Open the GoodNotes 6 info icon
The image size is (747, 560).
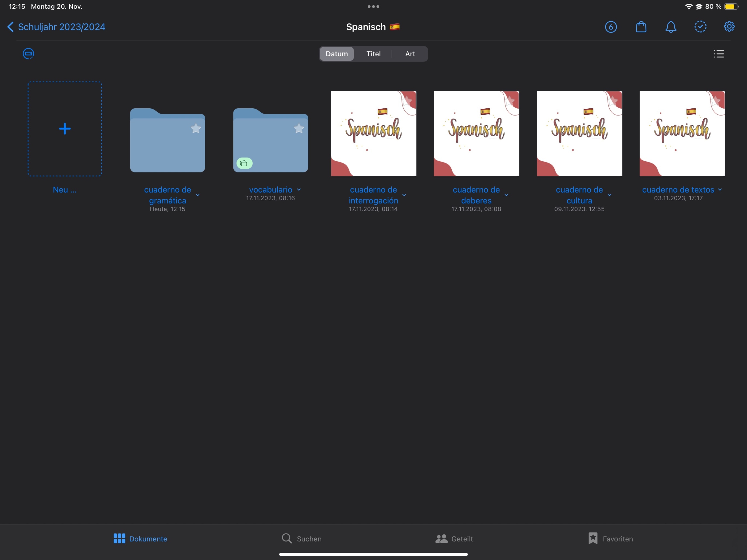(x=610, y=27)
